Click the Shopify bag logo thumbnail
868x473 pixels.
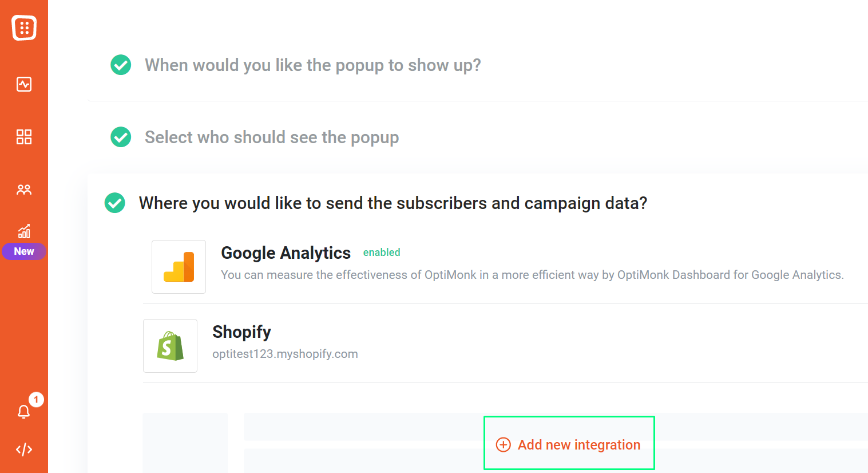[170, 346]
